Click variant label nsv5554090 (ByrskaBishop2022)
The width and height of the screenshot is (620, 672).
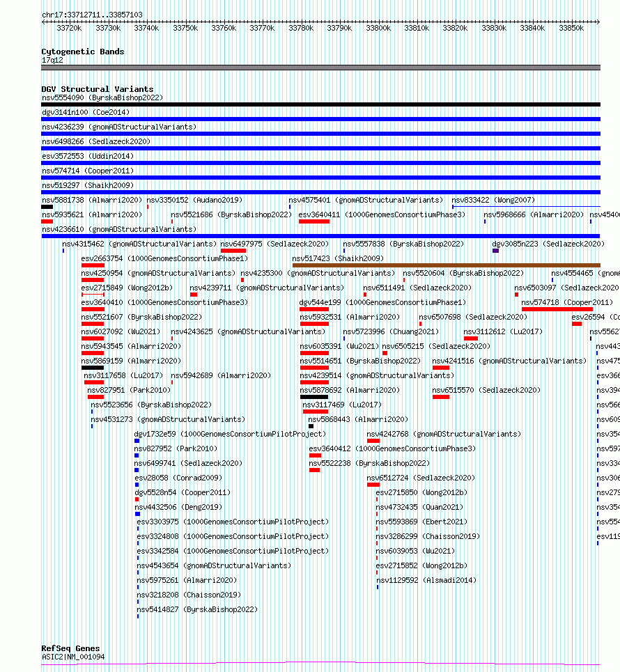coord(102,97)
